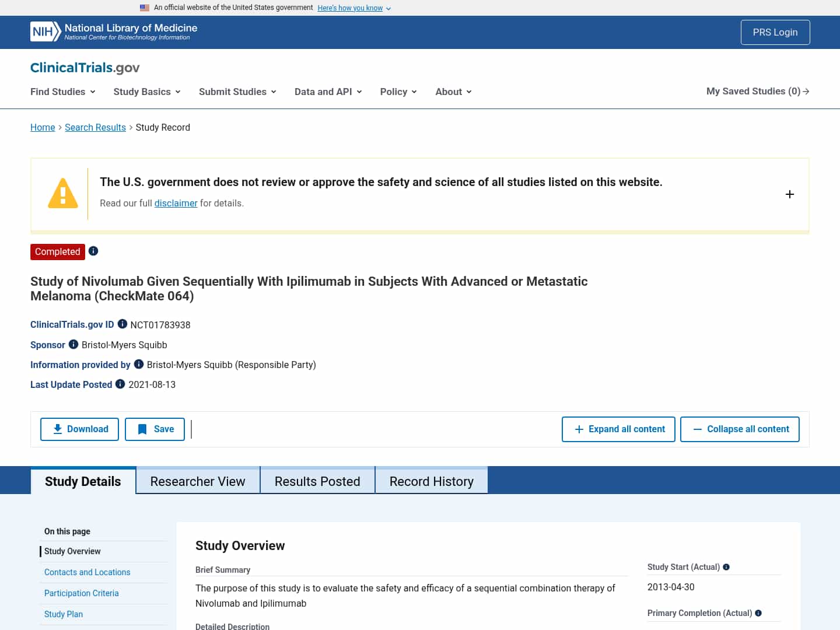
Task: Click info icon next to Last Update Posted
Action: click(x=120, y=384)
